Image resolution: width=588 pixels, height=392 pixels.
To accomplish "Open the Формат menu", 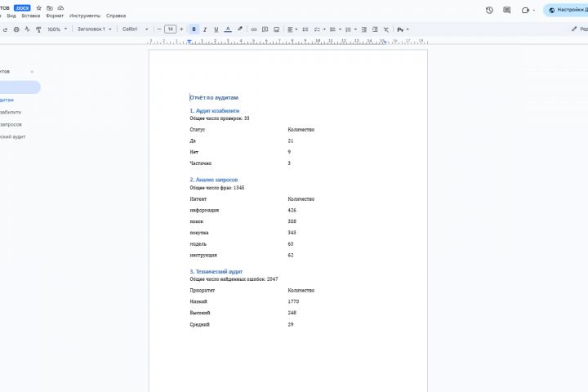I will (55, 16).
